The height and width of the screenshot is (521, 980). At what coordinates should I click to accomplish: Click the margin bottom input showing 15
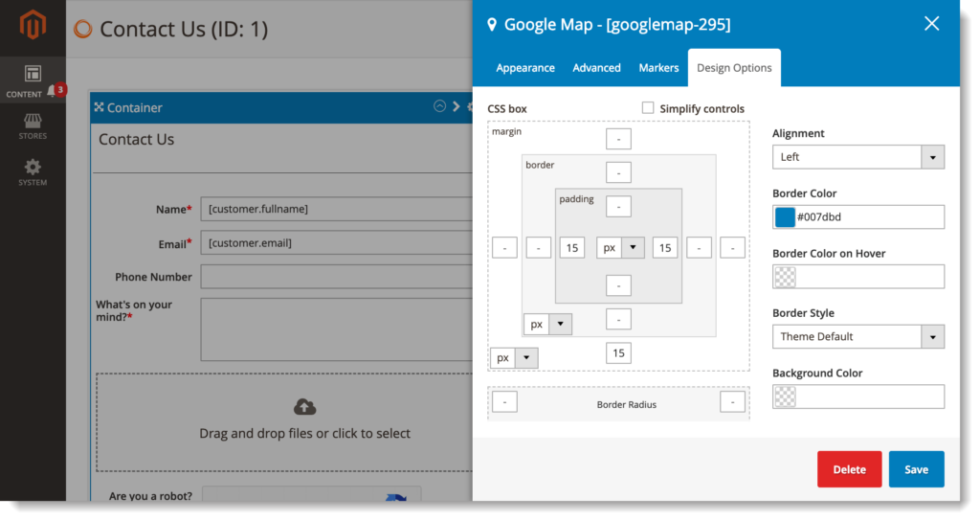(x=618, y=353)
